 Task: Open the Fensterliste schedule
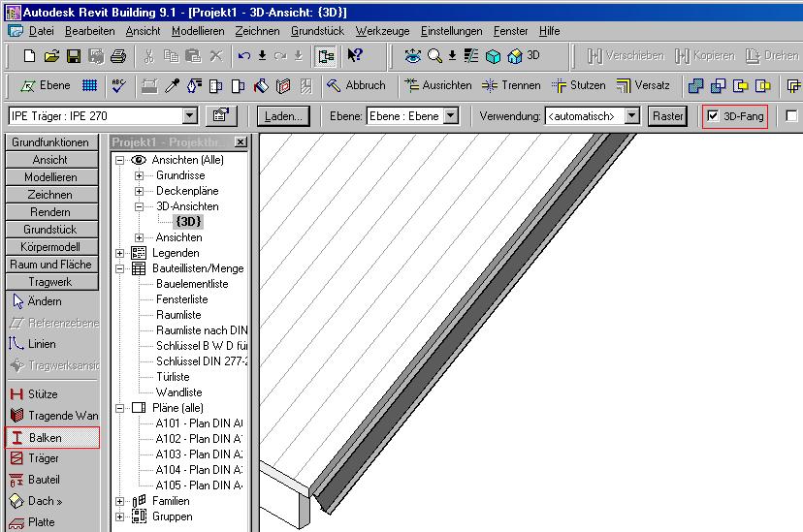pyautogui.click(x=181, y=299)
